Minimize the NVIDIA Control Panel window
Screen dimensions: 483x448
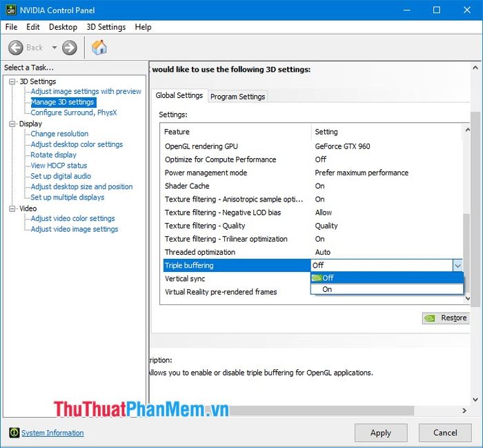click(x=407, y=10)
